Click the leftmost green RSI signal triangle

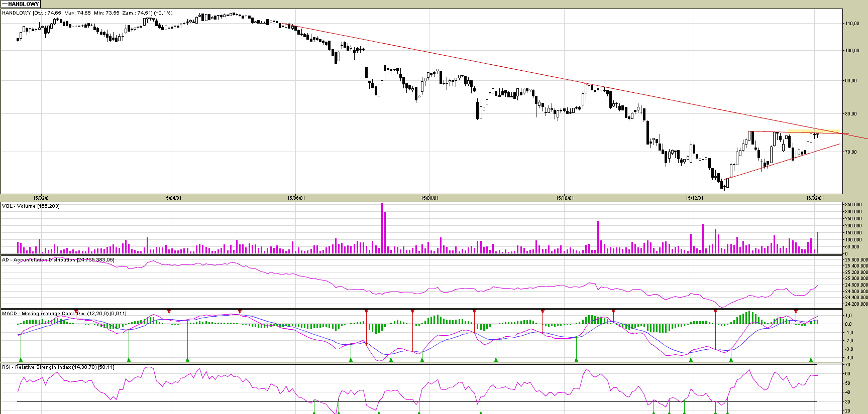314,412
